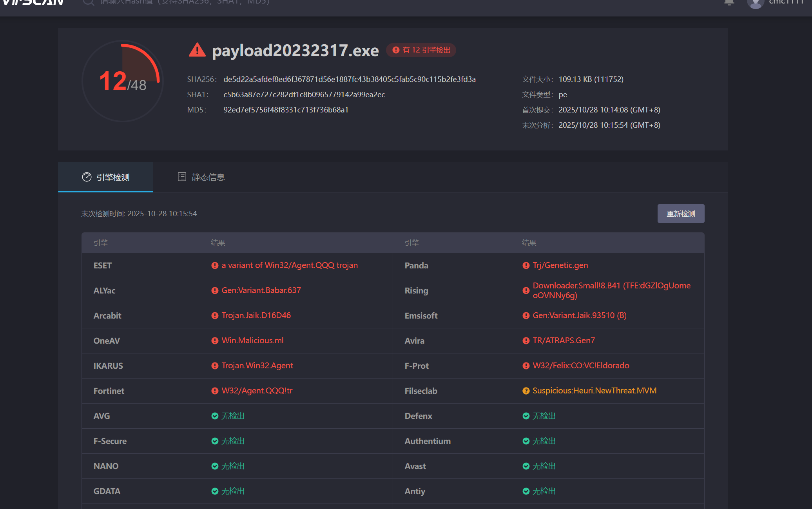Click the search magnifier icon in header
The height and width of the screenshot is (509, 812).
coord(89,2)
